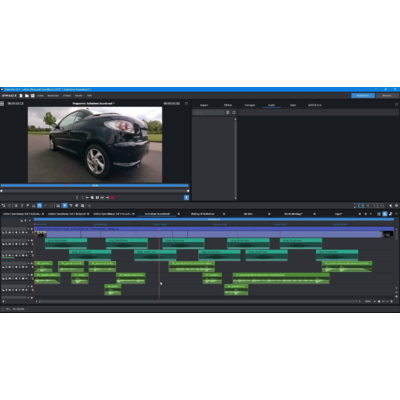Delete selected object with trash icon
The width and height of the screenshot is (400, 400).
pos(16,206)
